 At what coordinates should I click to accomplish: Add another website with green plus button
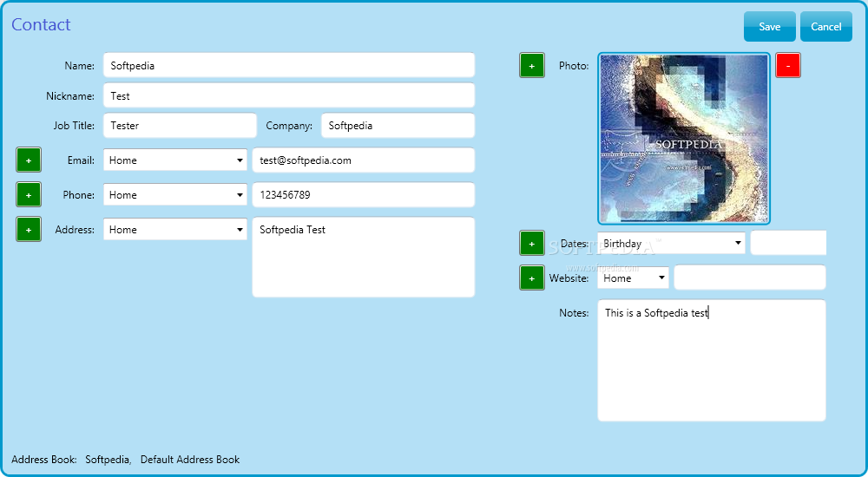(x=532, y=278)
